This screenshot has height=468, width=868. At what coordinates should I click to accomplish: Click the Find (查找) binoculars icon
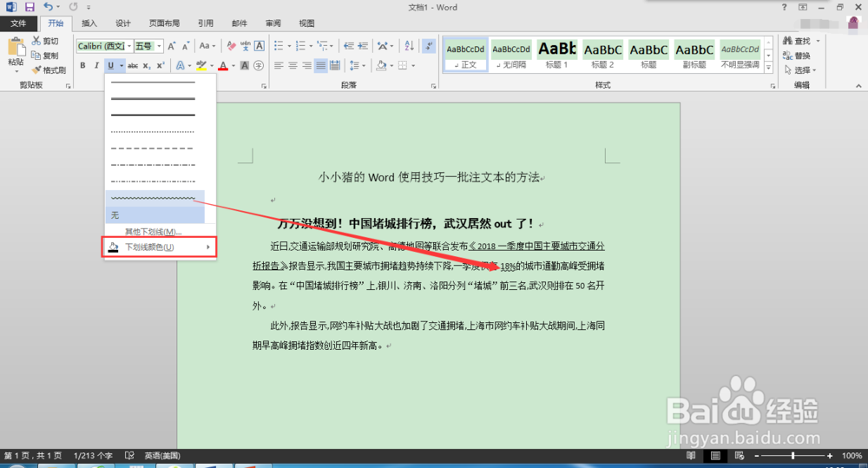tap(787, 41)
